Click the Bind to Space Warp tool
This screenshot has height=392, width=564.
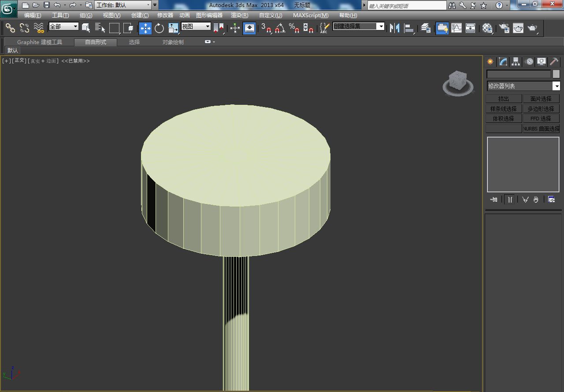39,28
